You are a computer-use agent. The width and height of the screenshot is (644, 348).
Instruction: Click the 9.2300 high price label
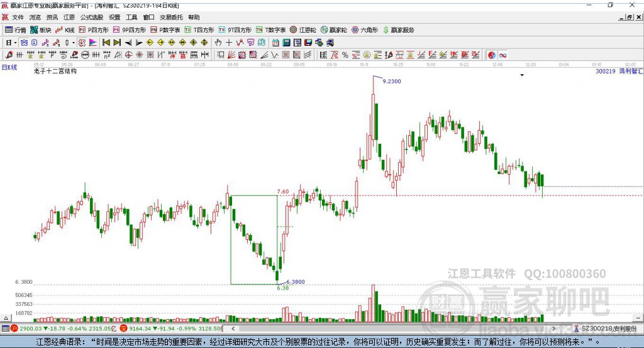pyautogui.click(x=391, y=81)
